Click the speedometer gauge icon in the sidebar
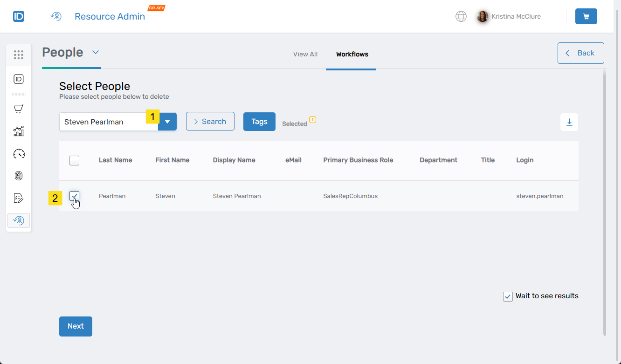This screenshot has height=364, width=621. pos(19,154)
